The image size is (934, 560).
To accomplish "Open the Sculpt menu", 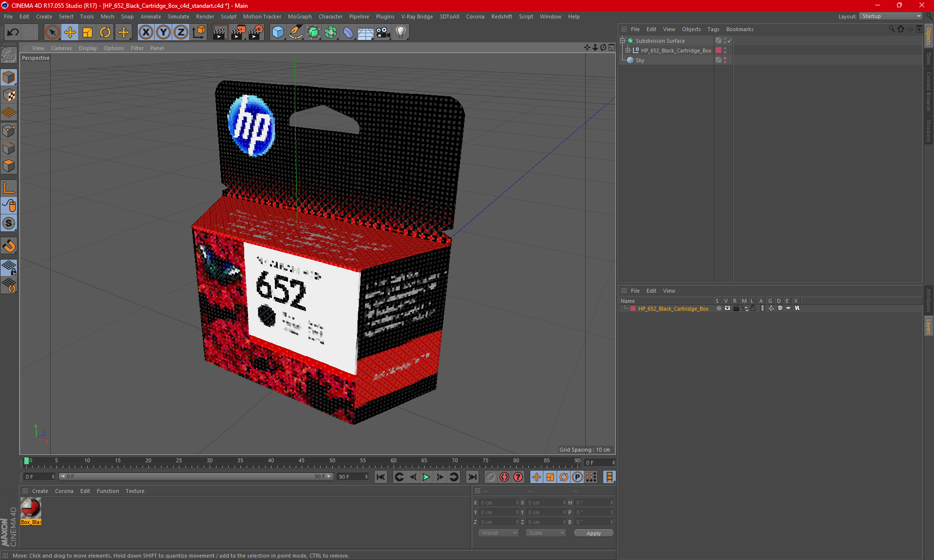I will click(x=228, y=17).
